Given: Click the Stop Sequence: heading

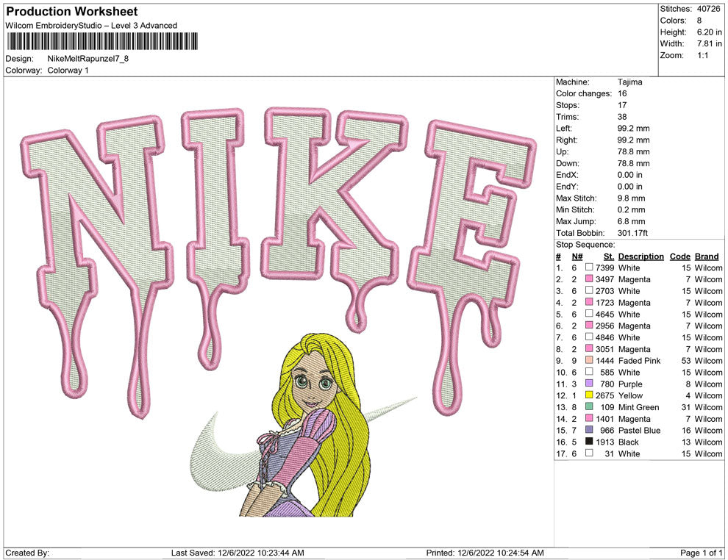Looking at the screenshot, I should click(x=585, y=245).
